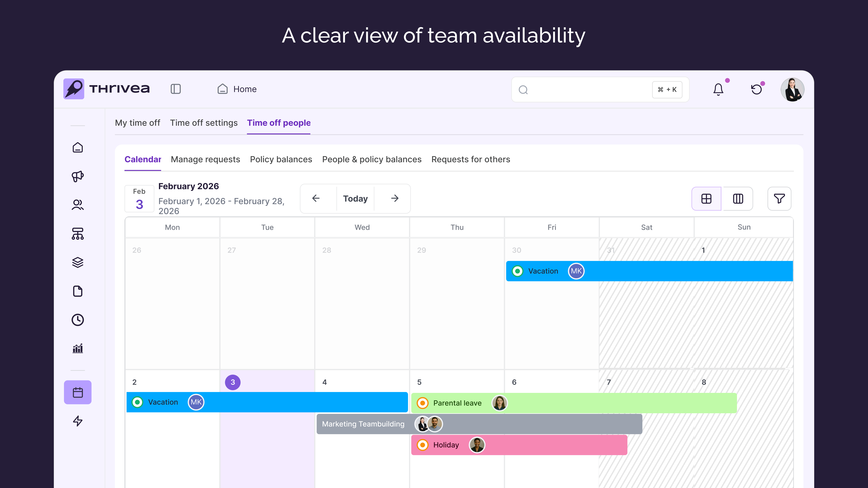Open the megaphone announcements sidebar icon

pyautogui.click(x=78, y=176)
